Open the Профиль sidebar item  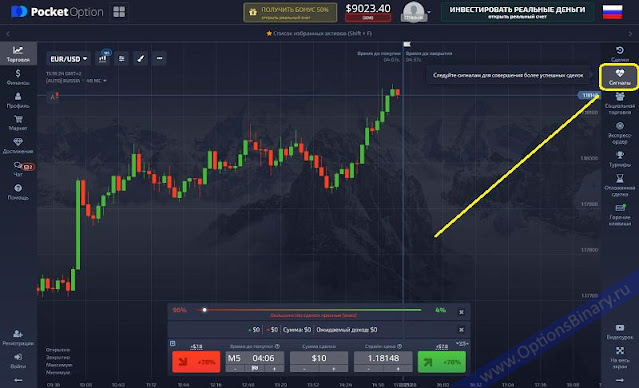18,100
